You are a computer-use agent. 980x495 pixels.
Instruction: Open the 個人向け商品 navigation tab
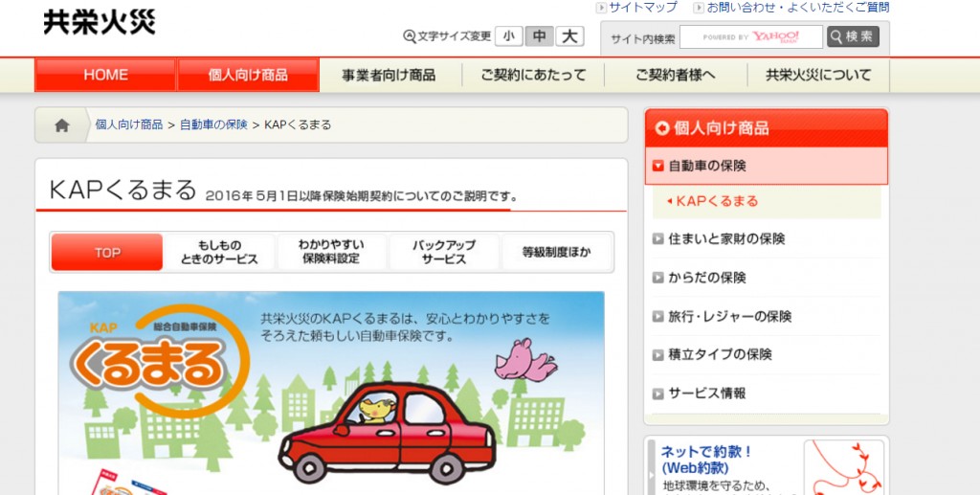click(248, 75)
